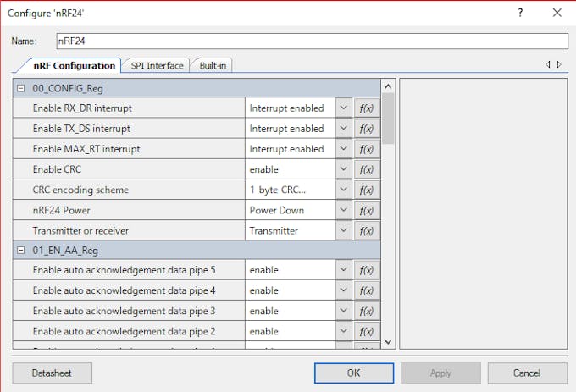This screenshot has height=392, width=576.
Task: Open Transmitter or receiver dropdown
Action: (x=343, y=231)
